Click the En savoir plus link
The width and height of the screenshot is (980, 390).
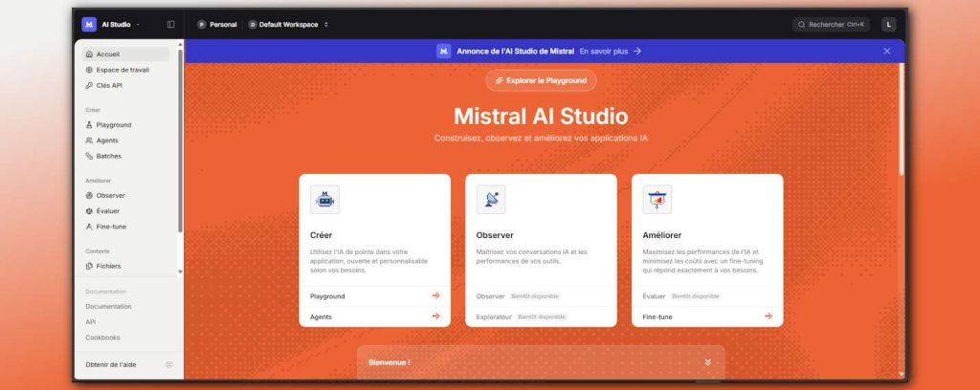(x=604, y=52)
